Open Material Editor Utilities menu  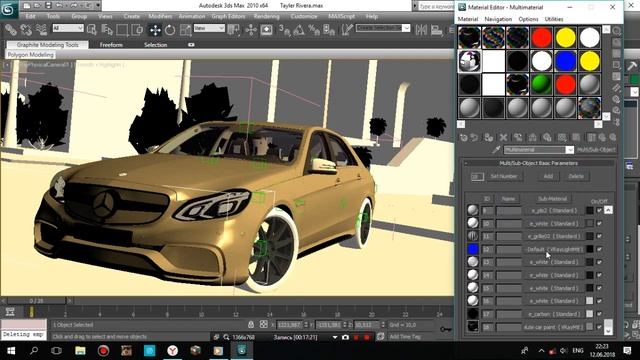[554, 19]
